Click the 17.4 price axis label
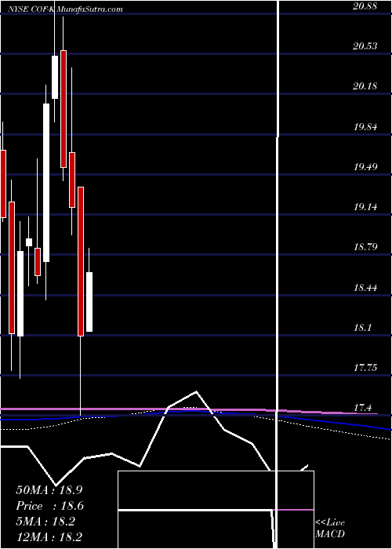Image resolution: width=392 pixels, height=549 pixels. point(362,408)
